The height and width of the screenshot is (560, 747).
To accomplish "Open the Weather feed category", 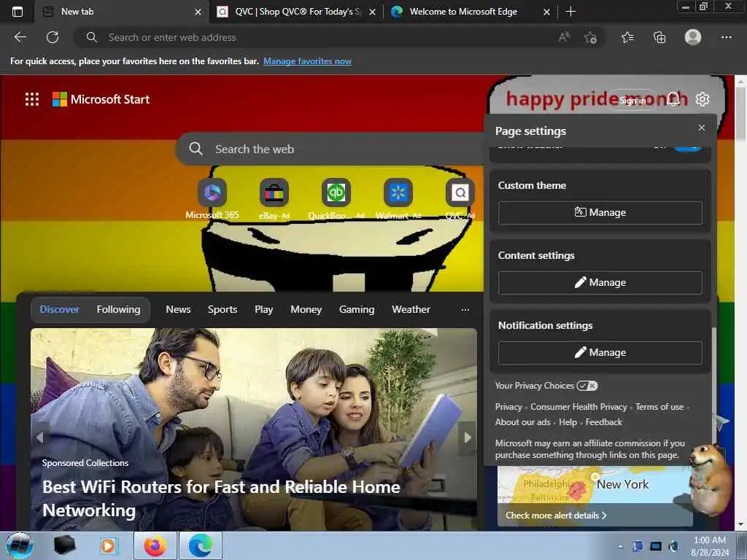I will [411, 309].
